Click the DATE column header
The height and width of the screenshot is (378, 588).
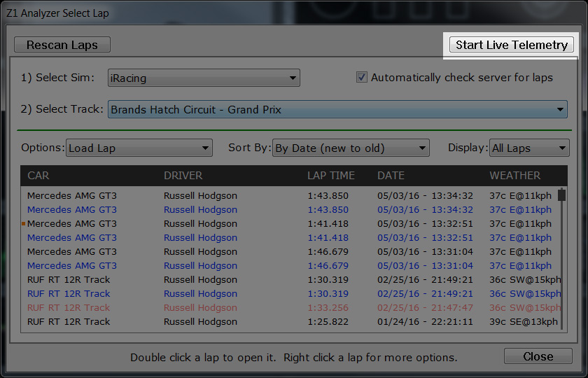pyautogui.click(x=391, y=176)
